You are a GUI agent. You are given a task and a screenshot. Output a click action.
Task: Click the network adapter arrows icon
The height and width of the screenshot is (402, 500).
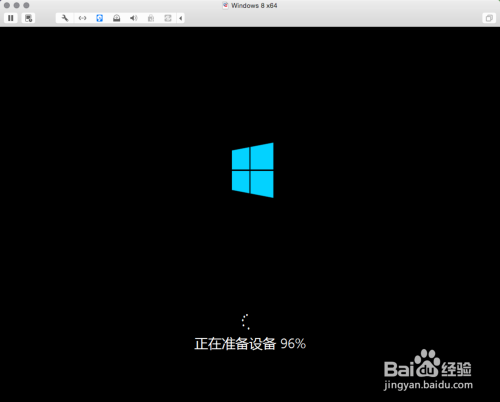tap(82, 18)
